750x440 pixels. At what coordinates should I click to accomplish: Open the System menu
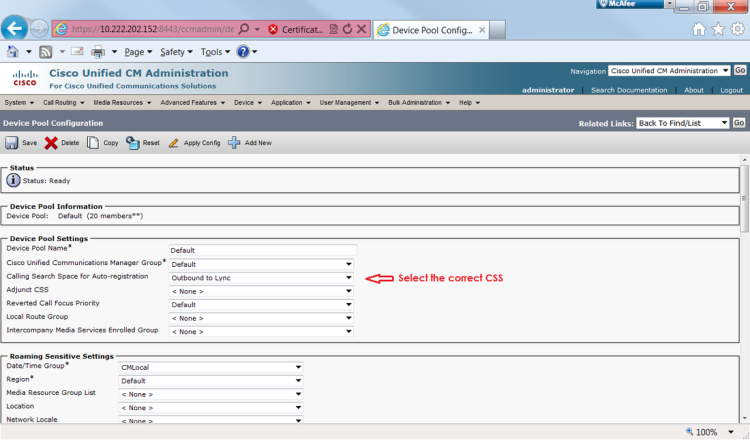click(x=19, y=102)
